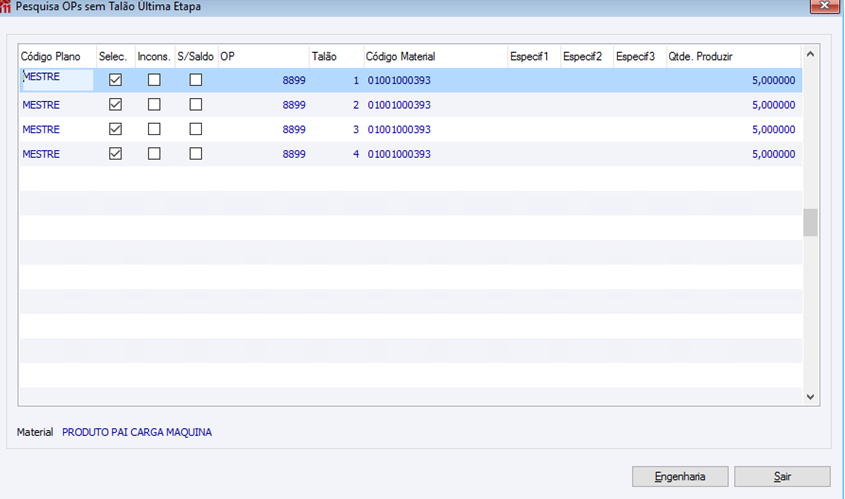Click scroll down arrow of the grid
The height and width of the screenshot is (499, 845).
point(810,397)
